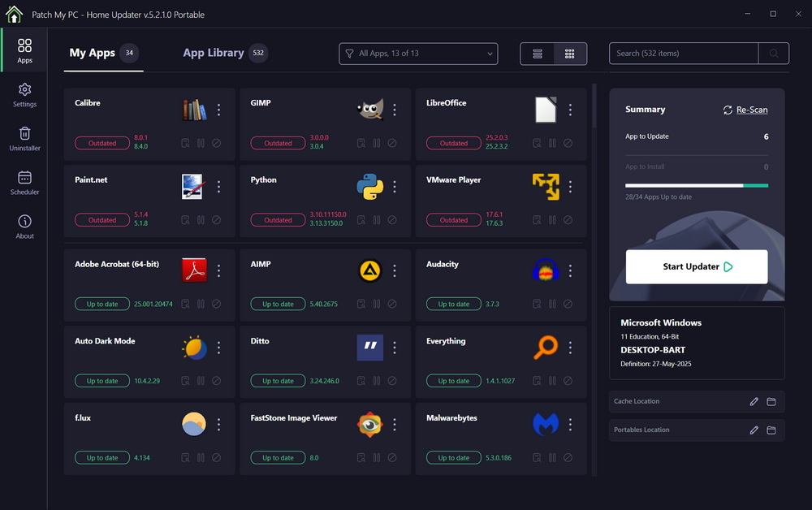The height and width of the screenshot is (510, 812).
Task: Click the Python logo icon
Action: (x=370, y=187)
